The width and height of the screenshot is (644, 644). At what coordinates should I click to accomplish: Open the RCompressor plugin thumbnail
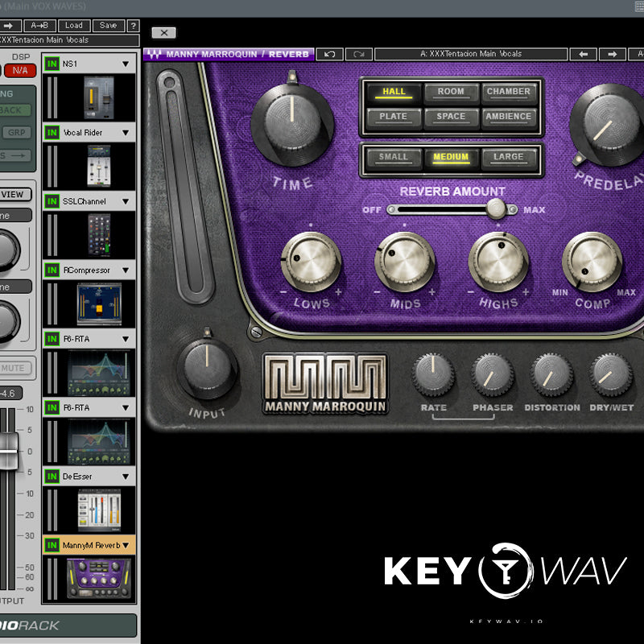point(99,303)
